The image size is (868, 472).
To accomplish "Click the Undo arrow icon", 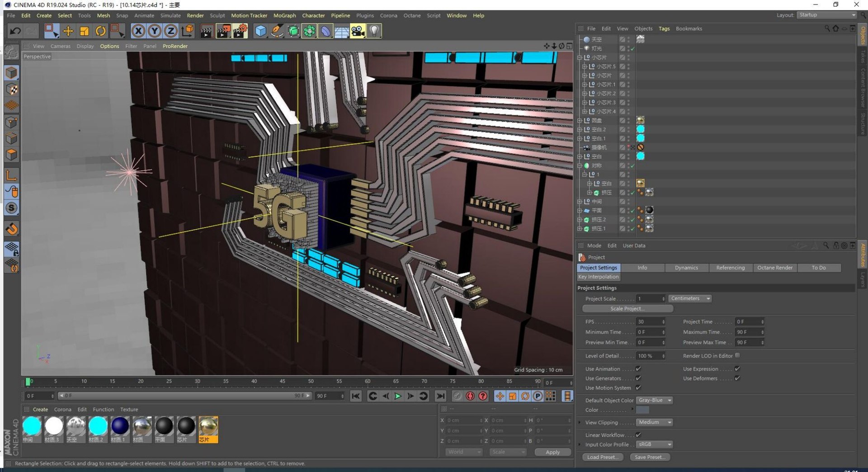I will click(15, 31).
